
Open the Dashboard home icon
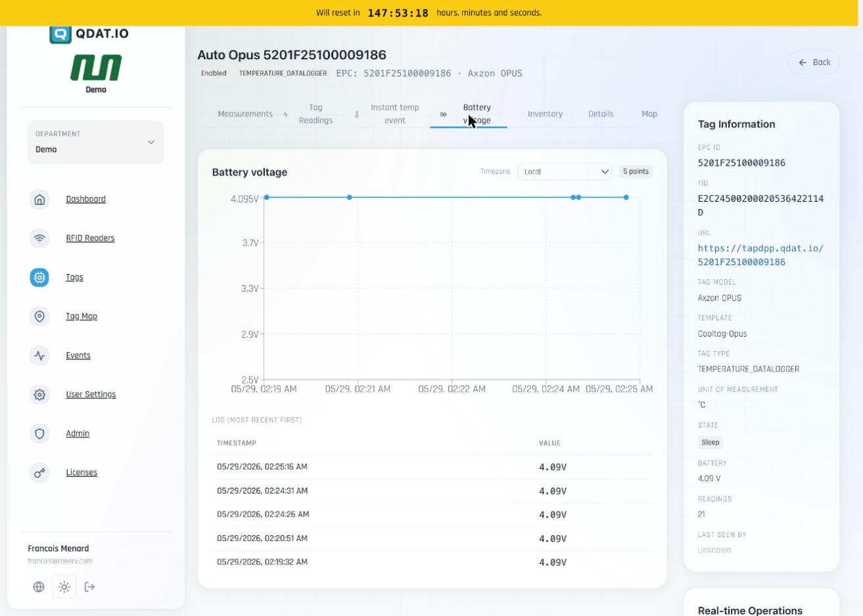pyautogui.click(x=39, y=199)
